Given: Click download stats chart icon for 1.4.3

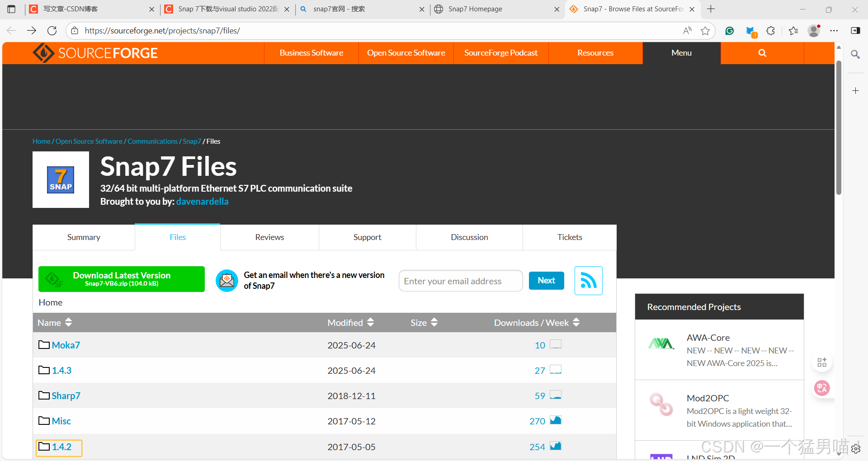Looking at the screenshot, I should pos(556,370).
